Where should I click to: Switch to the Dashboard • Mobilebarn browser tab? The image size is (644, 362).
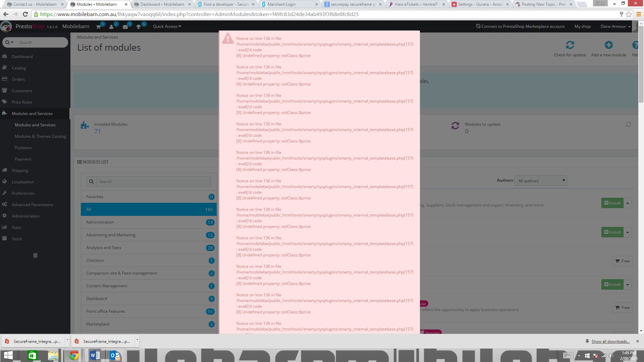[162, 4]
